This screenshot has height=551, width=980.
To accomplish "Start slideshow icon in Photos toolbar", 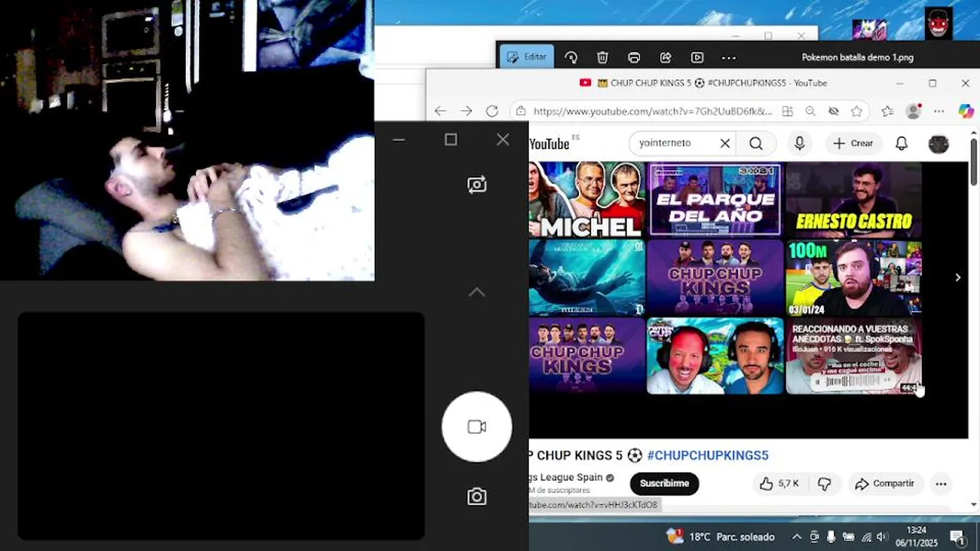I will [x=697, y=57].
